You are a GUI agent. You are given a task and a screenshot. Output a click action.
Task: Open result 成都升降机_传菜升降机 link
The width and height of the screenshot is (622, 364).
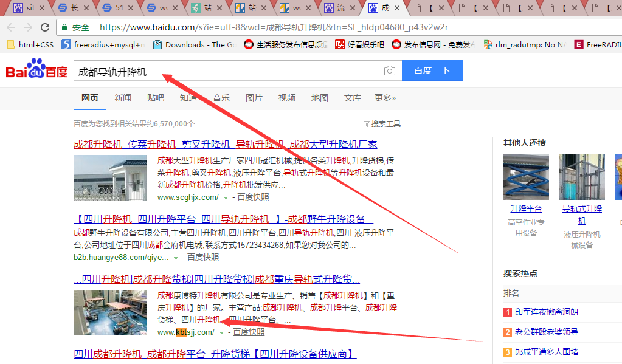tap(226, 145)
